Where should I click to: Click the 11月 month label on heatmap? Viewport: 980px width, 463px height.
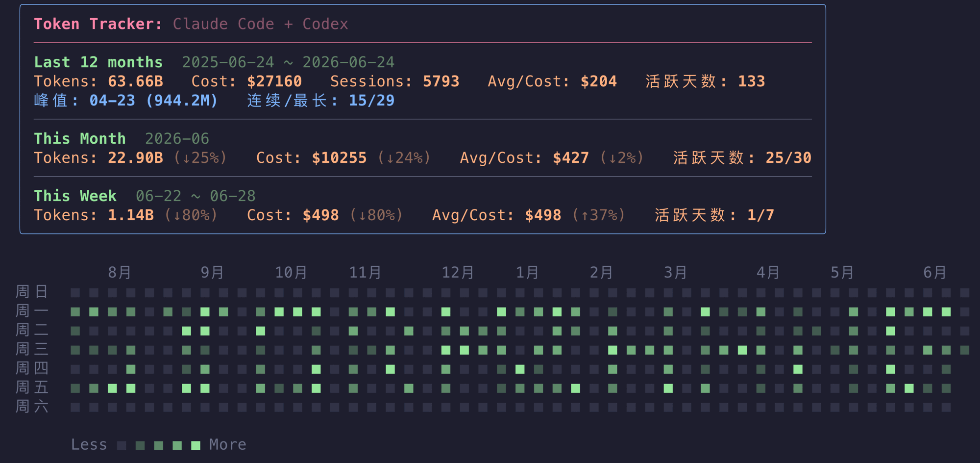click(x=365, y=272)
